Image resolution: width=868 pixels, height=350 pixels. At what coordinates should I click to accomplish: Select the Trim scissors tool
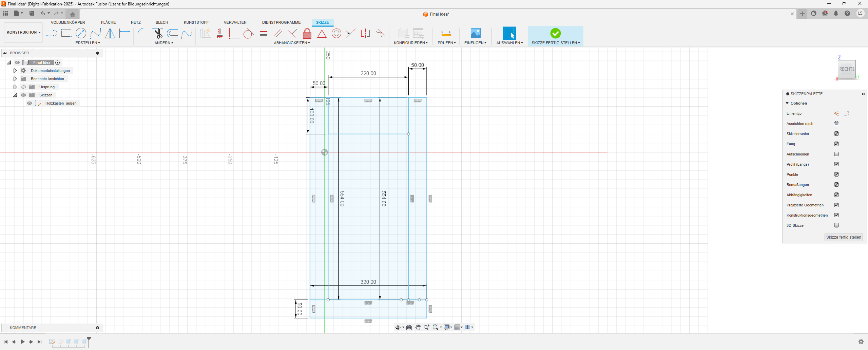coord(158,33)
